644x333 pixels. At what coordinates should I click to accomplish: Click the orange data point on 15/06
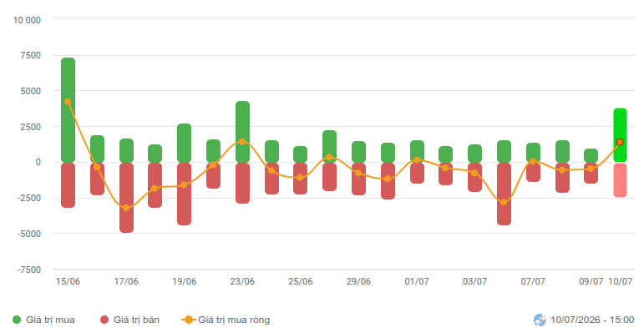click(x=68, y=102)
